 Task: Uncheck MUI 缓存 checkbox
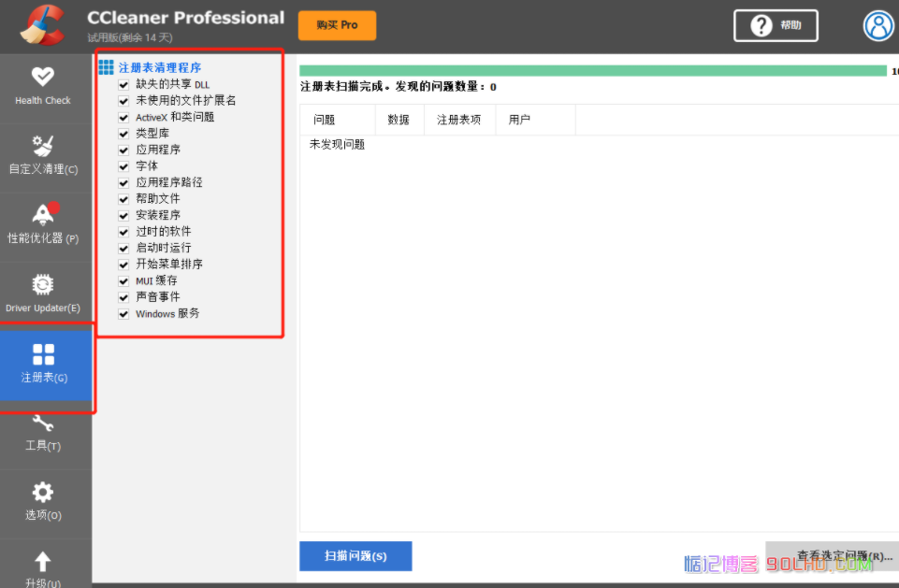tap(123, 280)
